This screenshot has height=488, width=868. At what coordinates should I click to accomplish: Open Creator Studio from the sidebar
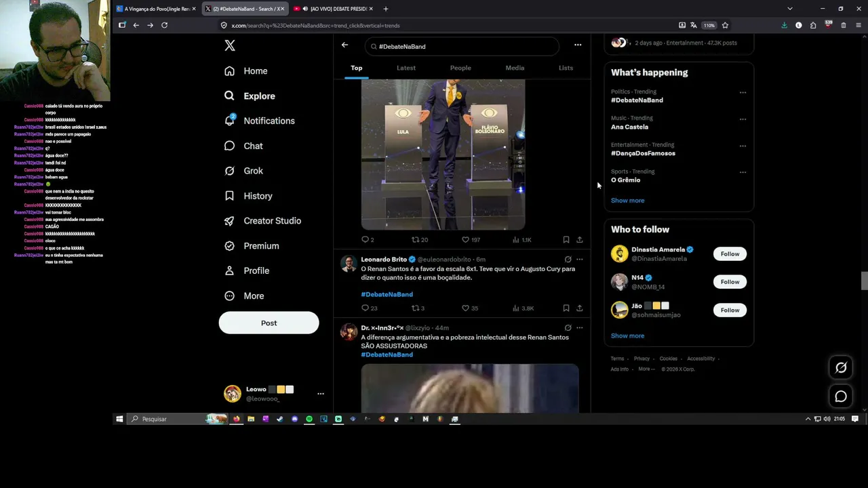(262, 221)
